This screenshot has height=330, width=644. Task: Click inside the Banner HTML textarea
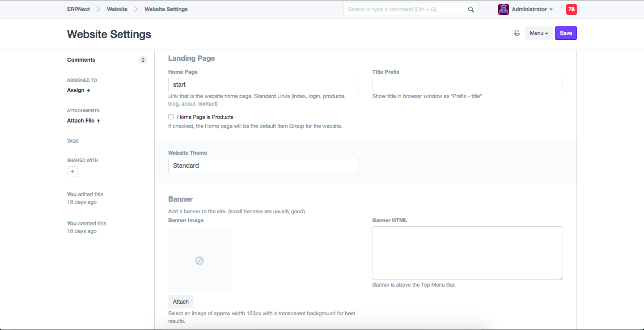(467, 253)
